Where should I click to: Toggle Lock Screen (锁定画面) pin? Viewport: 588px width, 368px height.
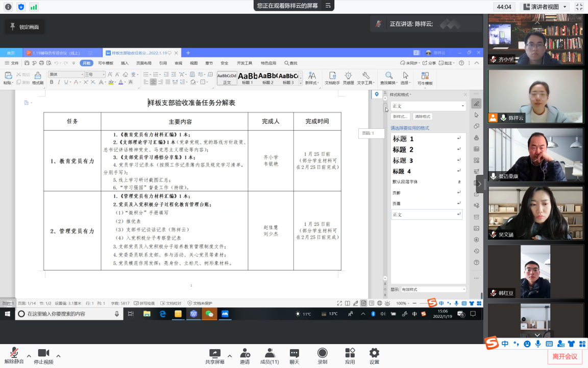coord(24,27)
